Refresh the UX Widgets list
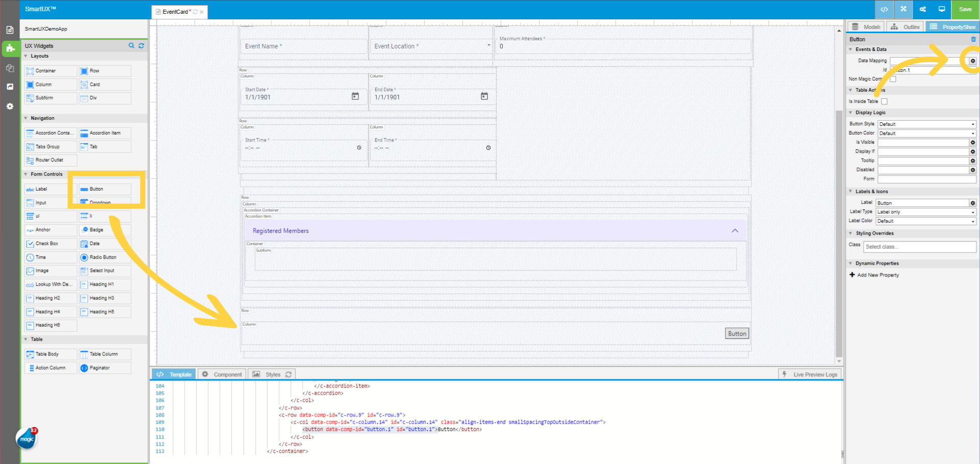 click(x=141, y=46)
